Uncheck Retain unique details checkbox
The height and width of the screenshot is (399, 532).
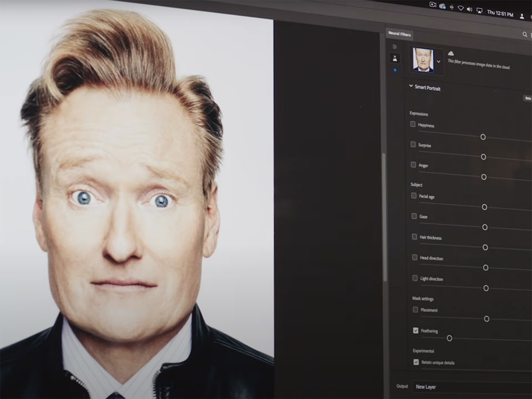pyautogui.click(x=416, y=362)
